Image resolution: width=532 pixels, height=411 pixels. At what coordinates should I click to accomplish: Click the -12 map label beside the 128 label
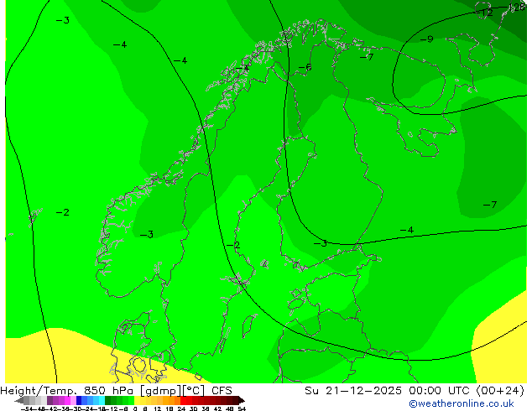point(485,13)
